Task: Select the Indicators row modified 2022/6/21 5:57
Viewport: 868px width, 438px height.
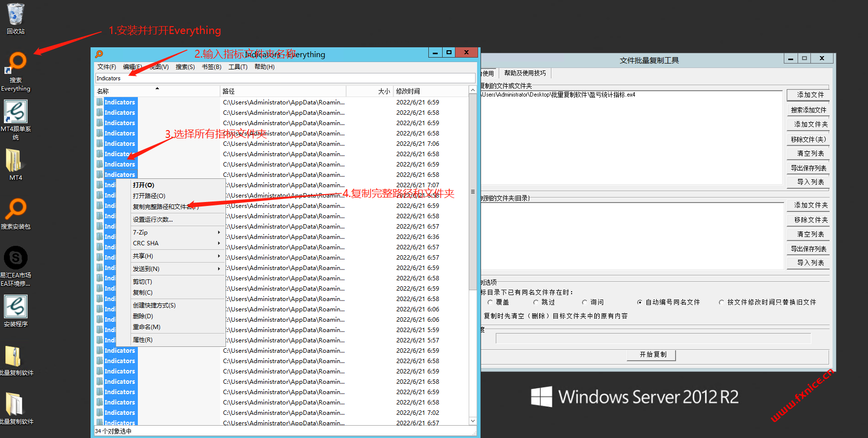Action: tap(282, 340)
